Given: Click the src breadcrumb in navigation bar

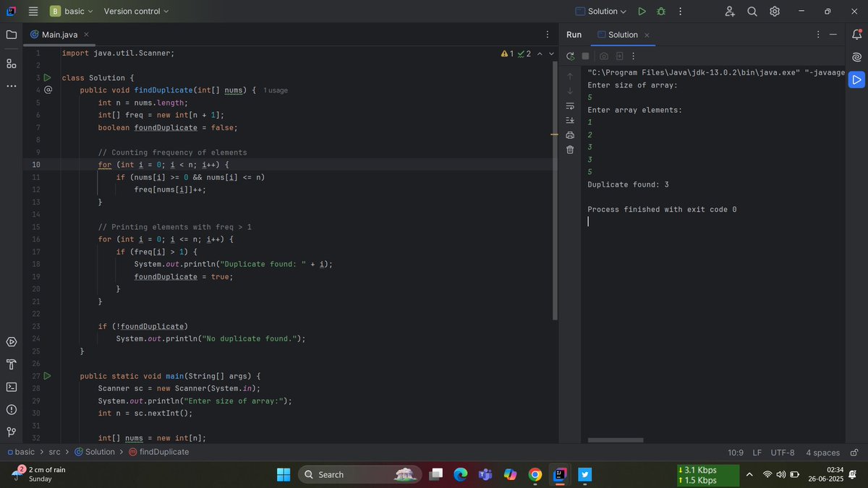Looking at the screenshot, I should pyautogui.click(x=54, y=452).
